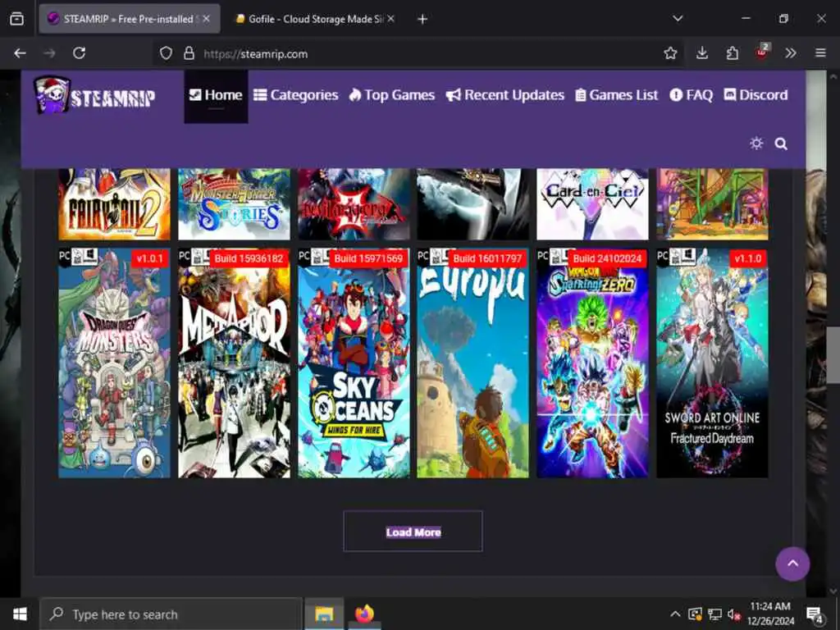Select the STEAMRIP browser tab

tap(129, 19)
